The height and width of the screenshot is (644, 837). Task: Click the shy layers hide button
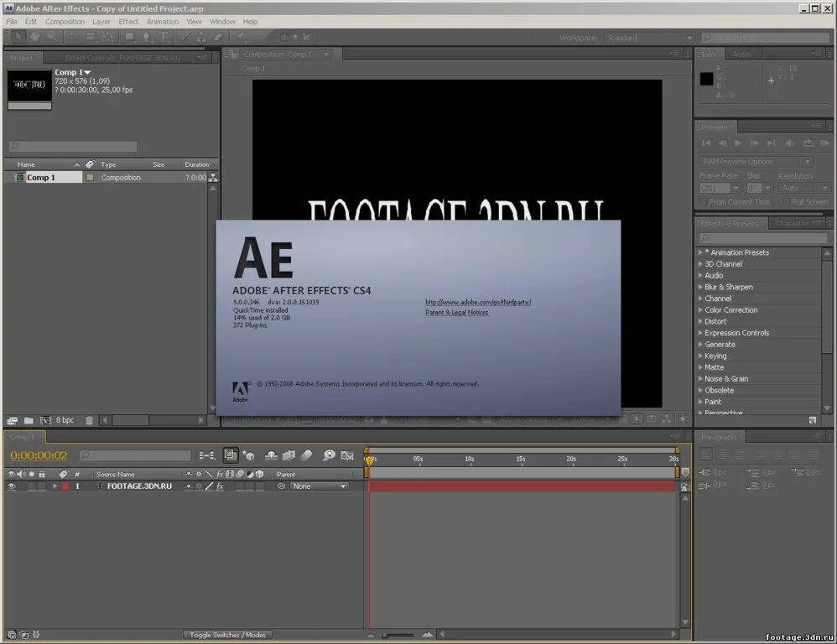271,455
